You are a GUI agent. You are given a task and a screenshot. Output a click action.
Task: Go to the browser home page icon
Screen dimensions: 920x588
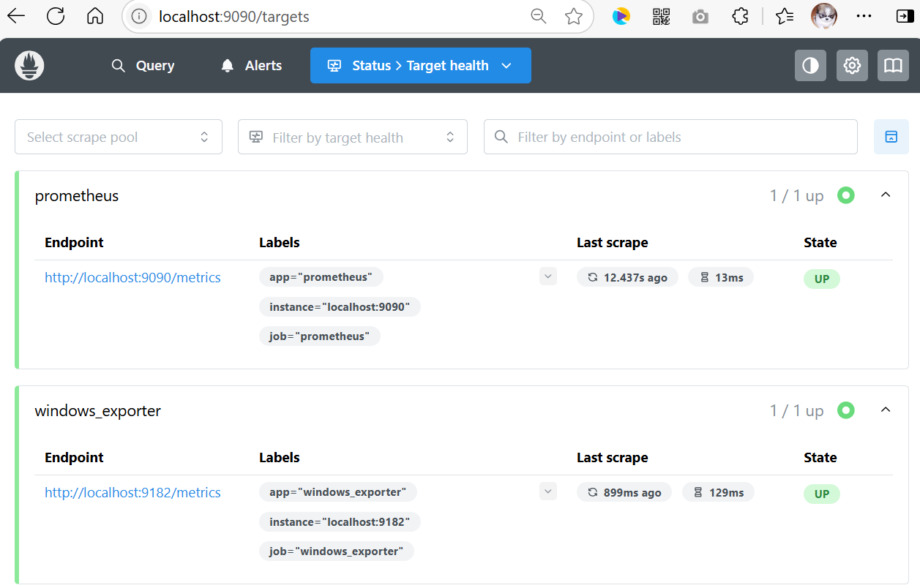coord(95,16)
